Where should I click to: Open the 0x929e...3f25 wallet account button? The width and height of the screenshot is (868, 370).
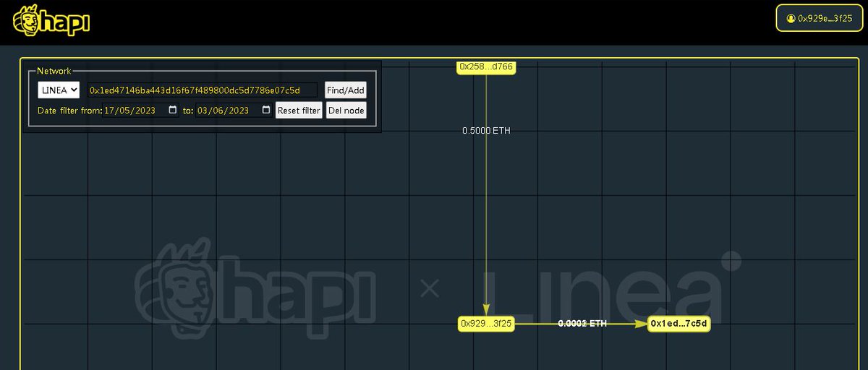click(819, 18)
